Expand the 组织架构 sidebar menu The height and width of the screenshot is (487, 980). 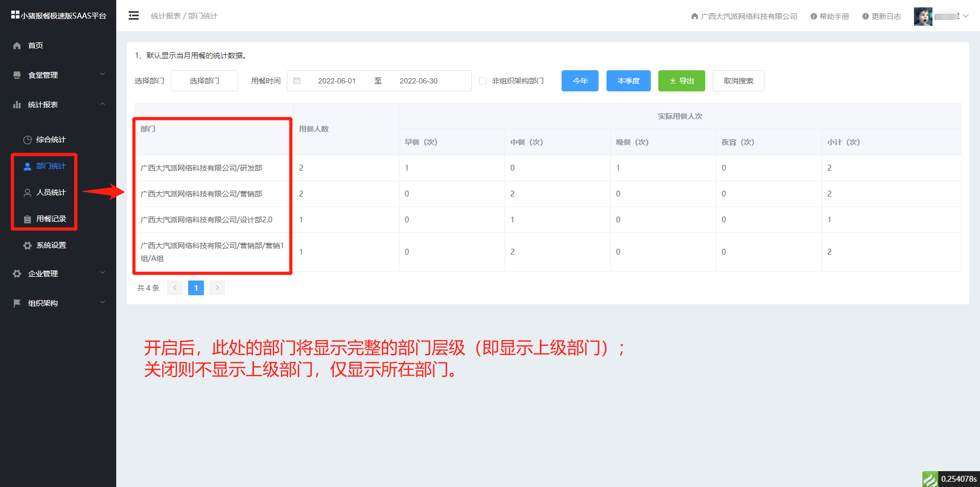pyautogui.click(x=58, y=303)
